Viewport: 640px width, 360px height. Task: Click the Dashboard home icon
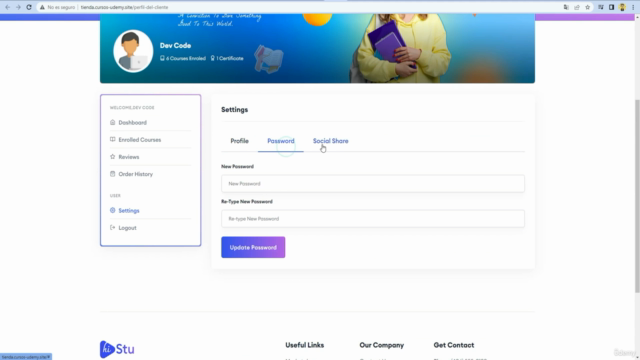(x=113, y=122)
